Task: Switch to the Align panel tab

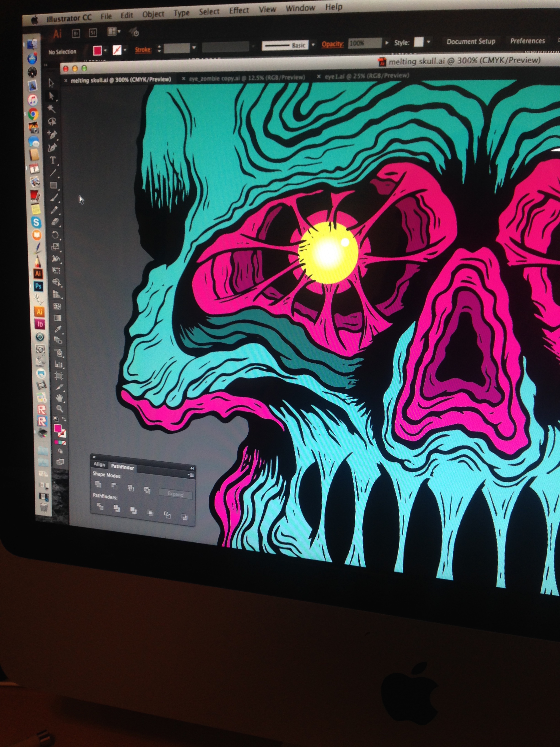Action: [x=99, y=465]
